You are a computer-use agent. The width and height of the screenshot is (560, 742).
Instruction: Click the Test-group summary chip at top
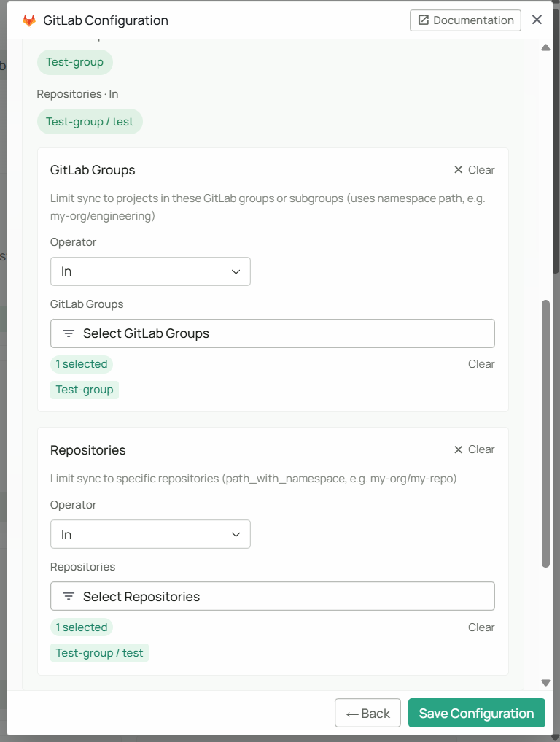point(74,62)
